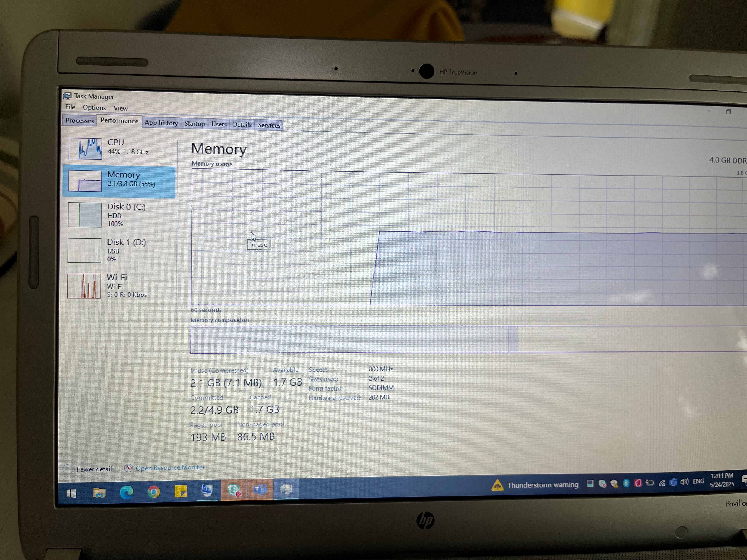Open the Thunderstorm warning text alert
This screenshot has height=560, width=747.
coord(543,485)
